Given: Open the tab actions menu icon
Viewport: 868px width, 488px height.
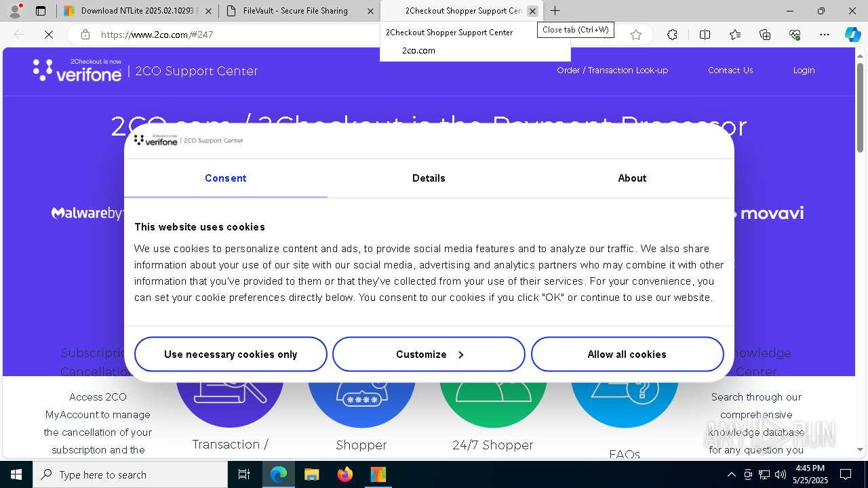Looking at the screenshot, I should pyautogui.click(x=41, y=11).
